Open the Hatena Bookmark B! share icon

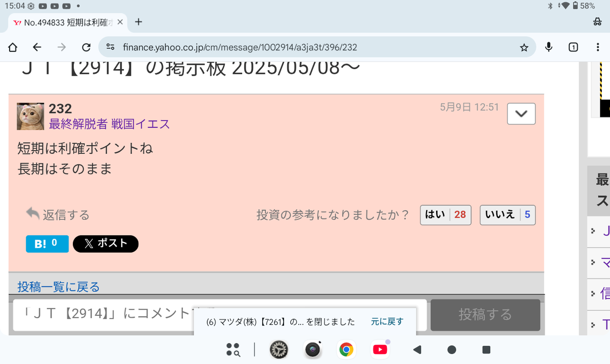coord(47,243)
